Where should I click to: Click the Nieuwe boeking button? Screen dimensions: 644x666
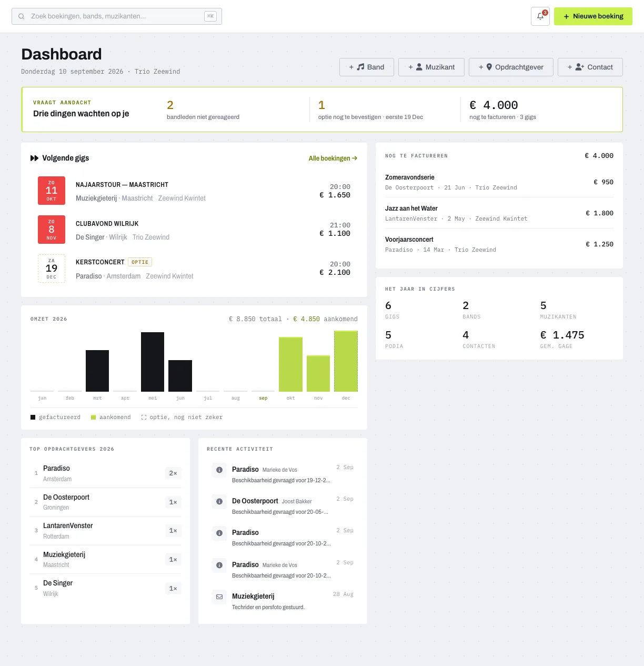593,16
